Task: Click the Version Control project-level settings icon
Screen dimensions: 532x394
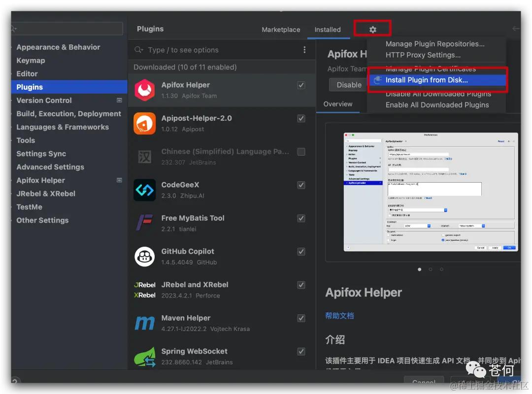Action: (x=119, y=100)
